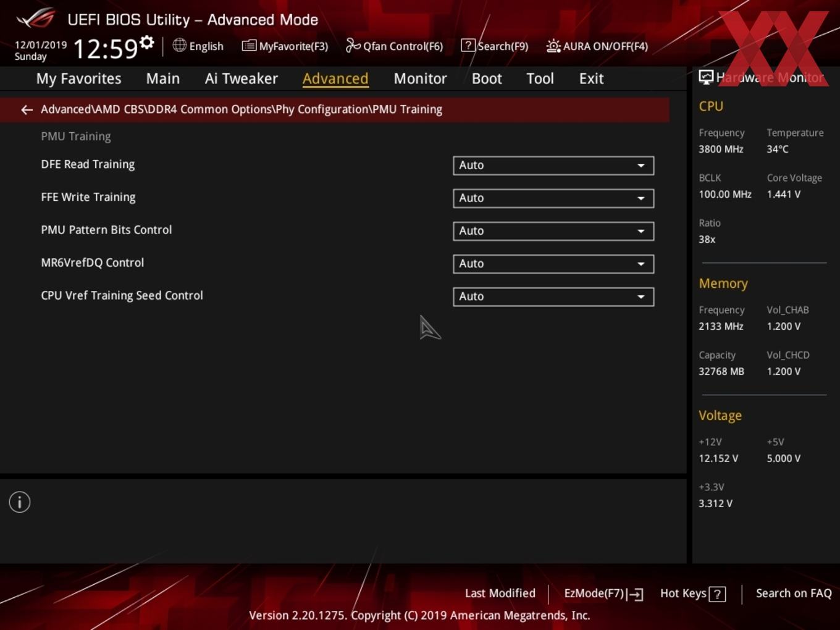Click Search on FAQ link
The height and width of the screenshot is (630, 840).
[794, 594]
